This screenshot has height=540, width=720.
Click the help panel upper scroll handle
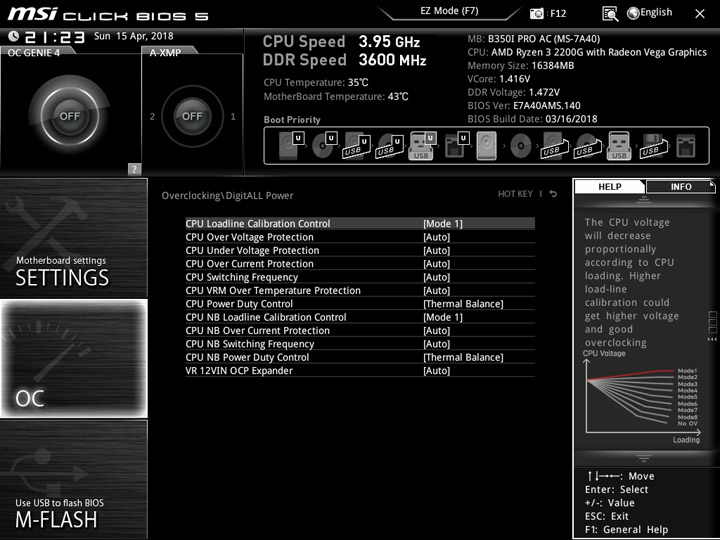643,199
